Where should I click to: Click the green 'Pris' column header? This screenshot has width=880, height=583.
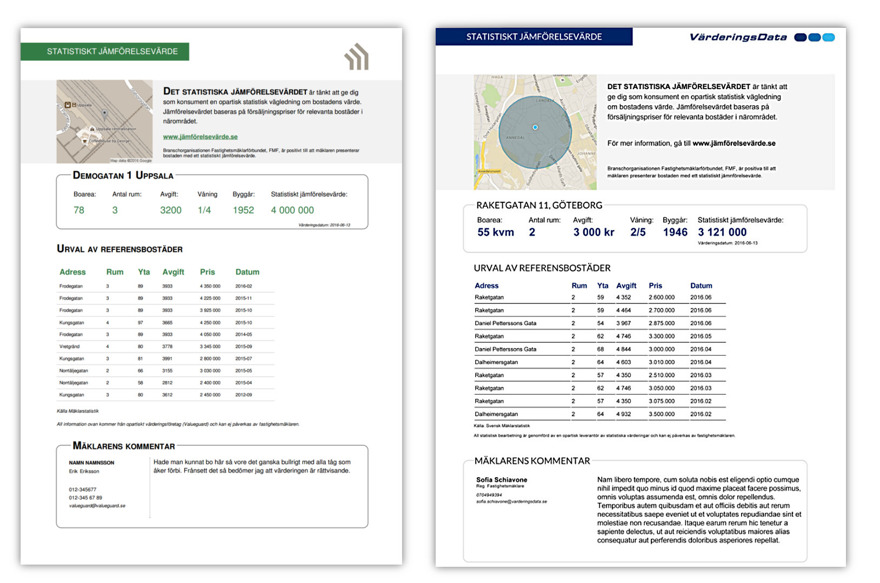pos(207,272)
